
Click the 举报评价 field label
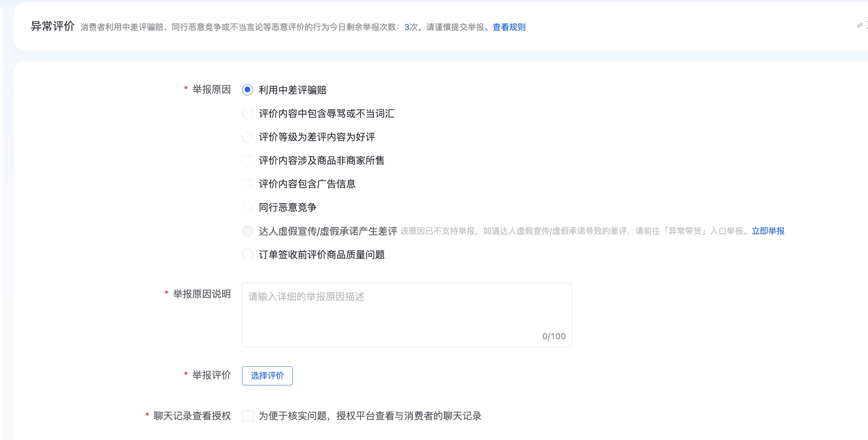[x=211, y=375]
